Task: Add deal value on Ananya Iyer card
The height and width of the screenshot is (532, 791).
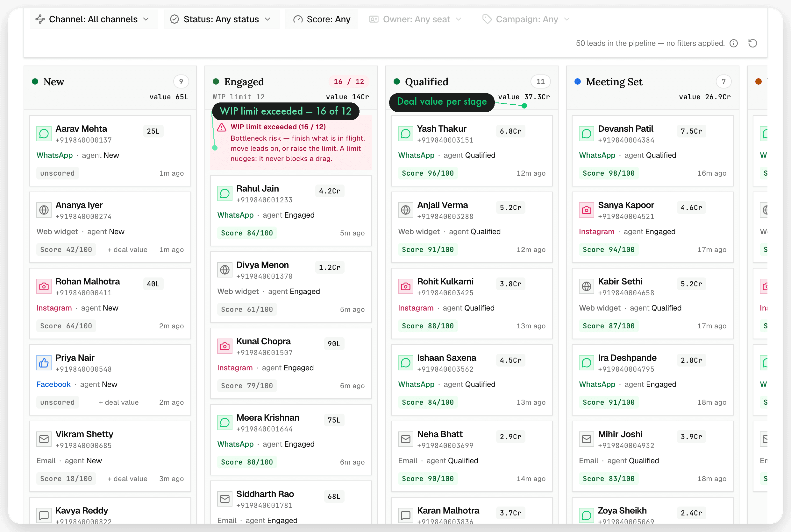Action: pyautogui.click(x=127, y=250)
